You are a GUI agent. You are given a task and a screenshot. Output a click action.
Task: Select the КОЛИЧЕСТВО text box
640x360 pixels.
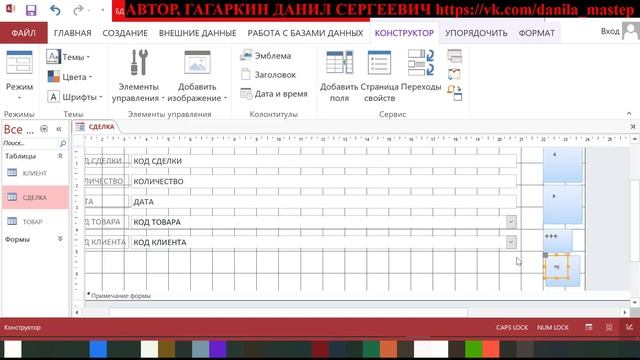324,181
